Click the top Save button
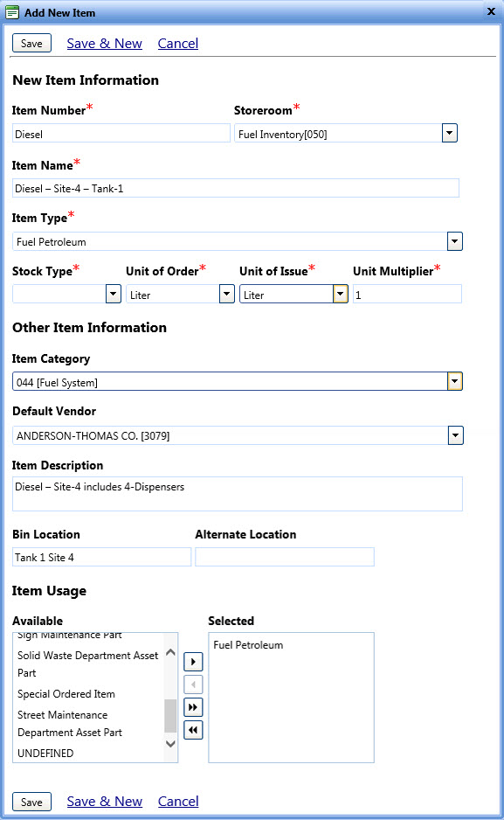Image resolution: width=504 pixels, height=820 pixels. (x=31, y=44)
